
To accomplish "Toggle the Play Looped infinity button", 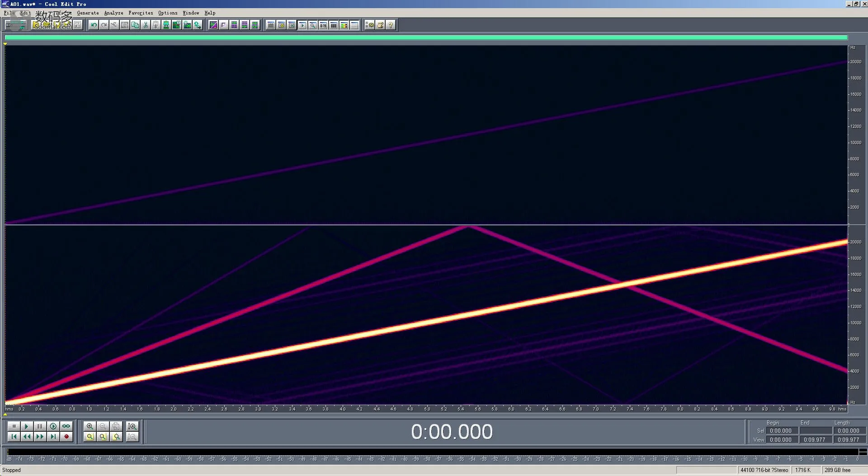I will [66, 426].
